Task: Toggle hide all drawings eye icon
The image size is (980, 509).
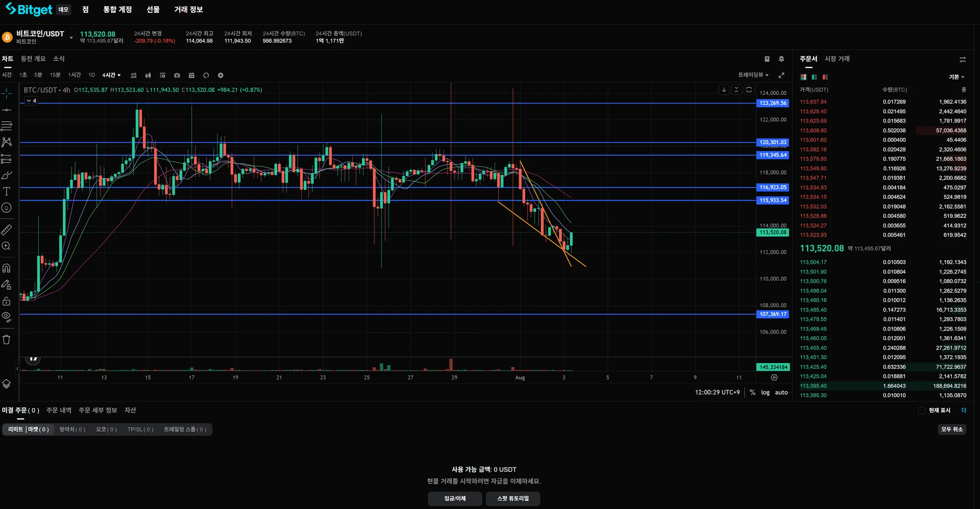Action: tap(7, 317)
